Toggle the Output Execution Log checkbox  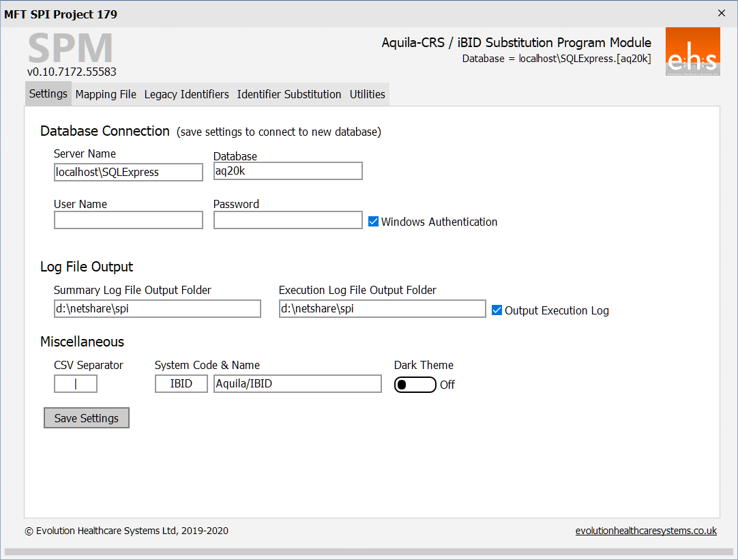pyautogui.click(x=497, y=310)
